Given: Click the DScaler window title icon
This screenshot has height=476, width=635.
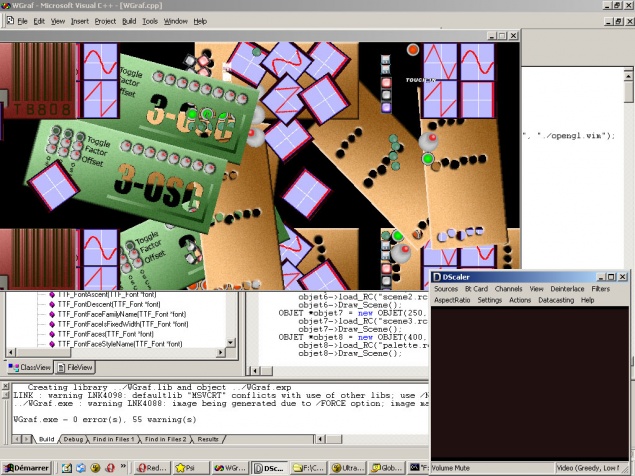Looking at the screenshot, I should 438,276.
